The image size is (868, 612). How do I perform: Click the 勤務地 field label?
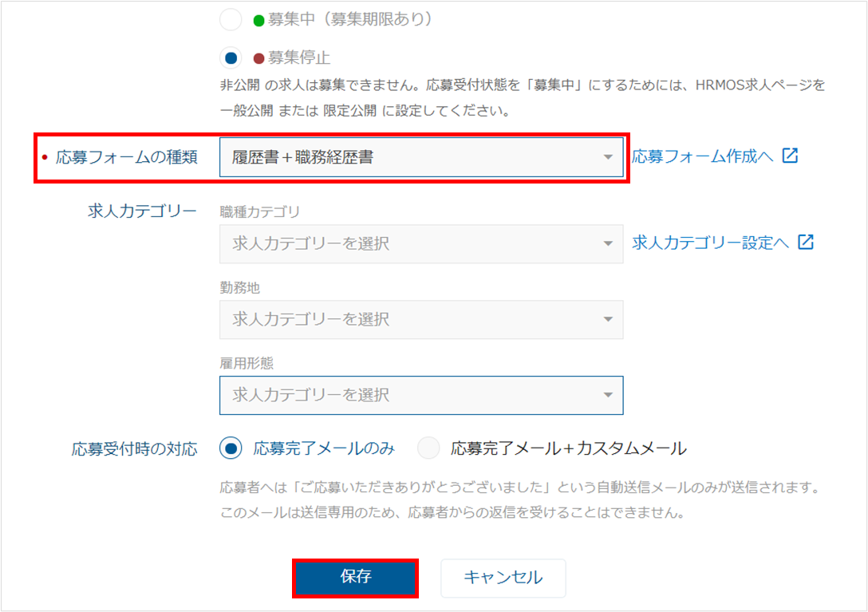239,288
